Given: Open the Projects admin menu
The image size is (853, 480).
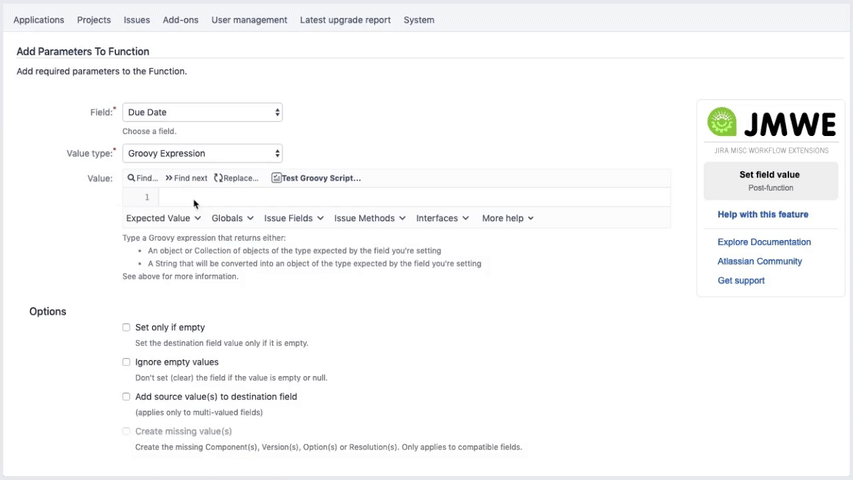Looking at the screenshot, I should (x=94, y=20).
